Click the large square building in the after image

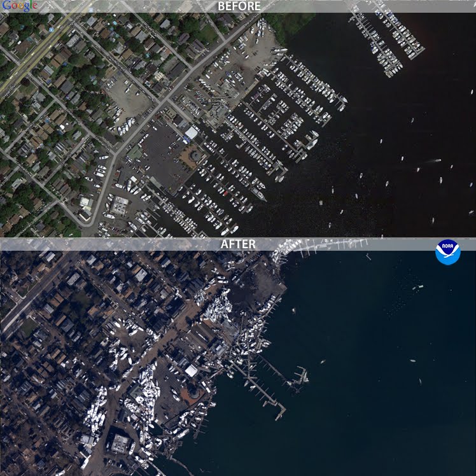tap(119, 444)
